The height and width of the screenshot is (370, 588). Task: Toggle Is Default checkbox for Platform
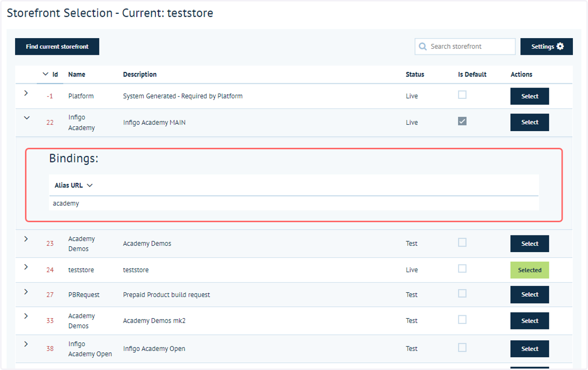462,95
